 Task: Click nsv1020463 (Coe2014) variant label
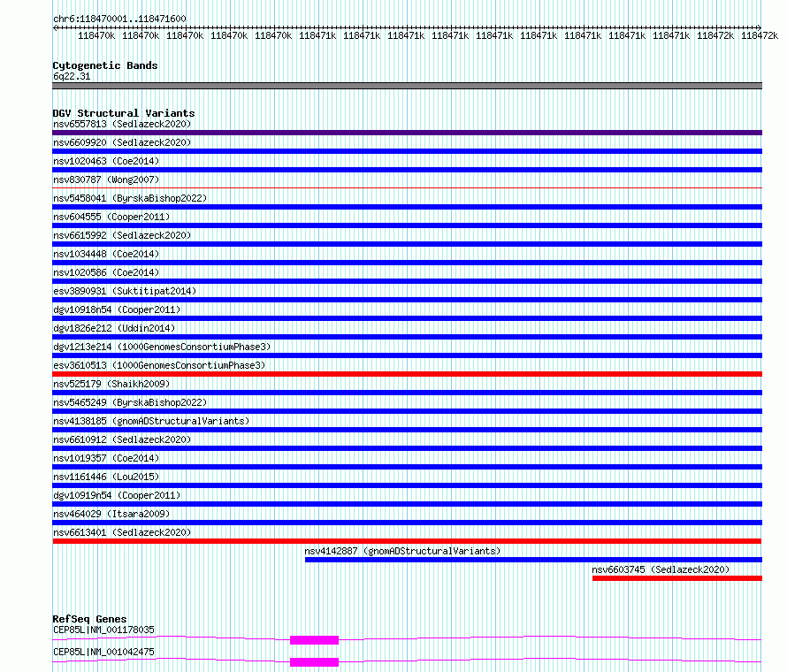tap(106, 161)
